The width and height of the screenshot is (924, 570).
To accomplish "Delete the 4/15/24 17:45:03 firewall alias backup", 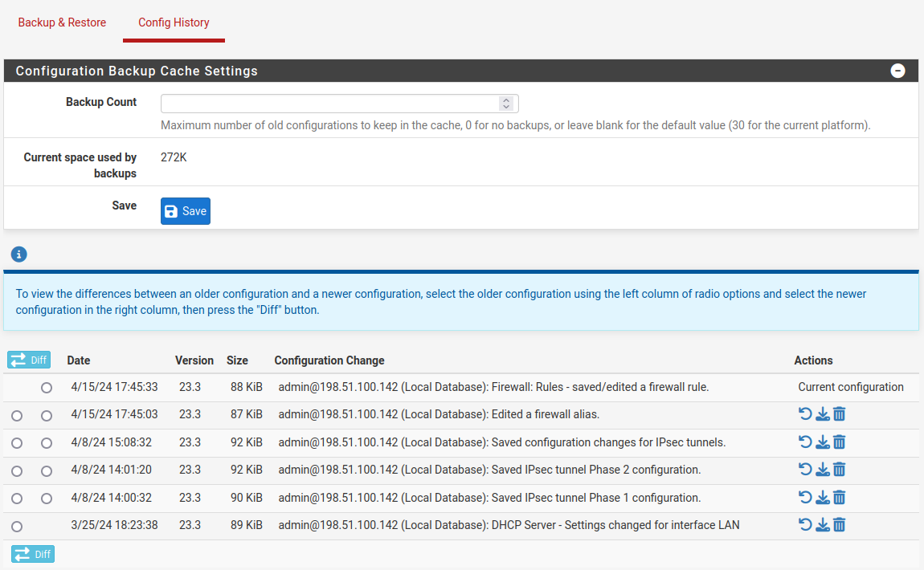I will [839, 414].
